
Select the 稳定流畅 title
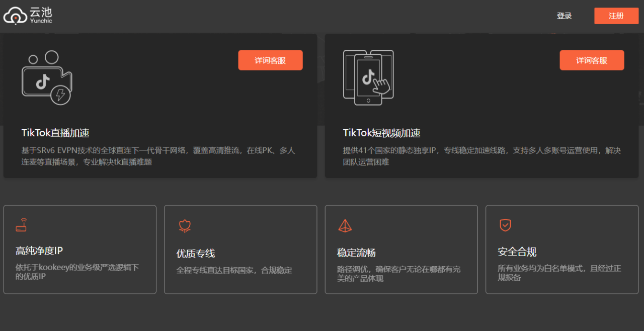(x=356, y=253)
